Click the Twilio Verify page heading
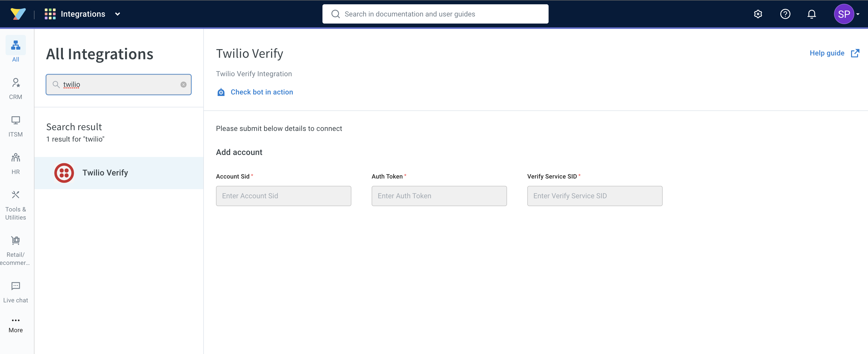This screenshot has width=868, height=354. point(249,53)
